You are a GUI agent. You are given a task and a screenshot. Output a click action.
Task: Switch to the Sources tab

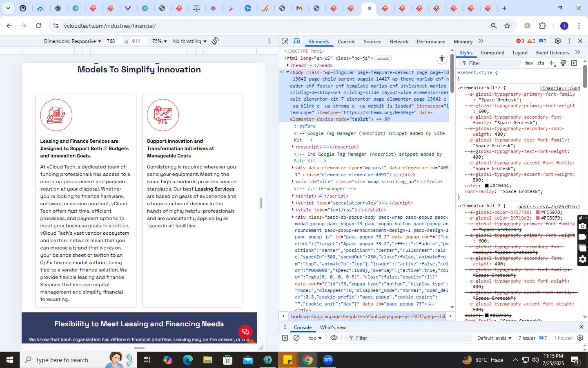pyautogui.click(x=372, y=42)
